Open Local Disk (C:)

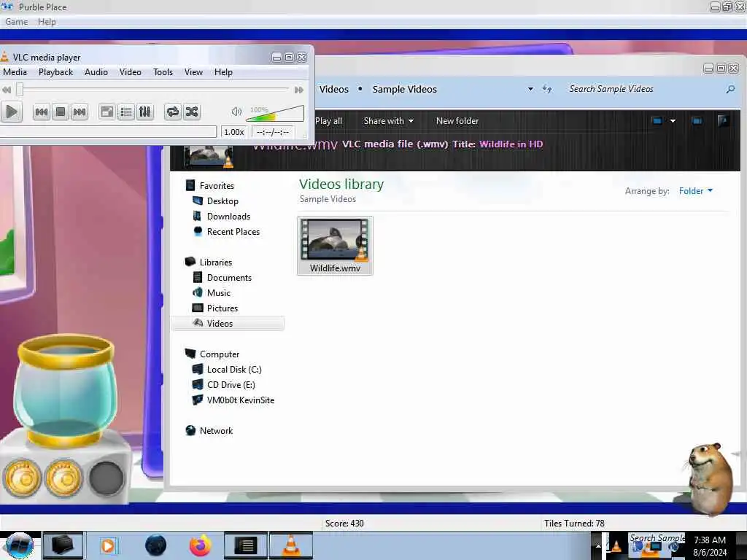(x=234, y=370)
